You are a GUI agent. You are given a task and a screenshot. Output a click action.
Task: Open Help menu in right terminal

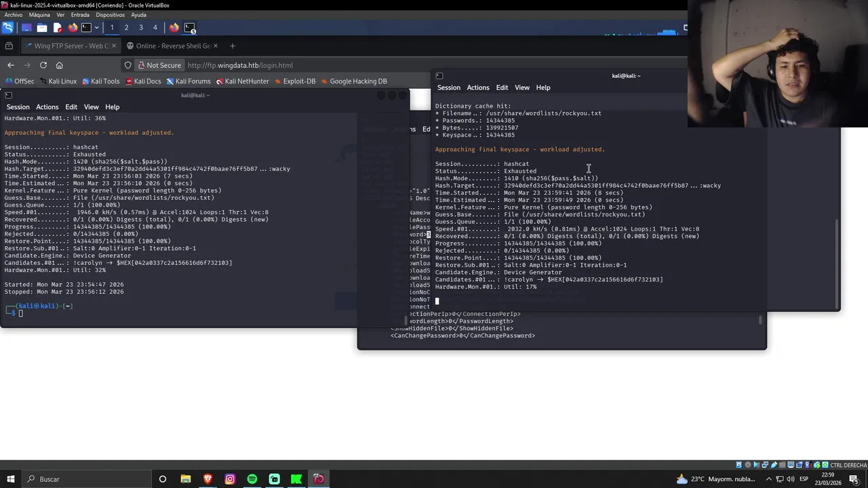coord(543,87)
